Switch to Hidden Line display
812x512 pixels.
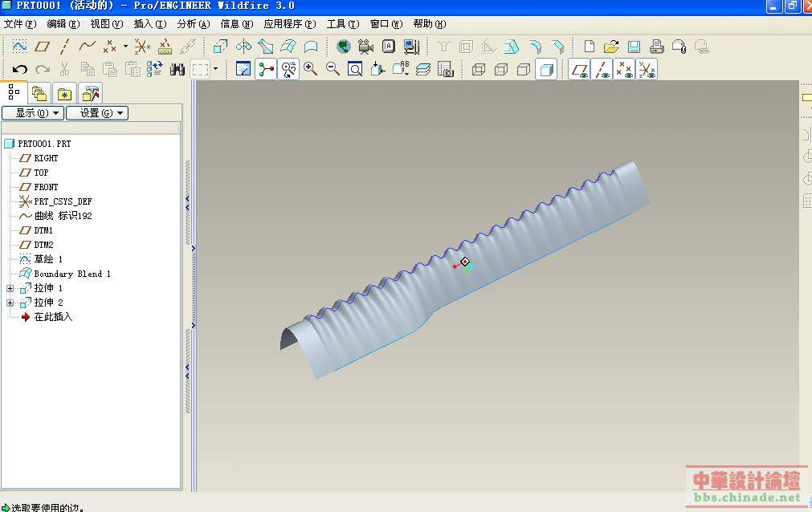(500, 69)
